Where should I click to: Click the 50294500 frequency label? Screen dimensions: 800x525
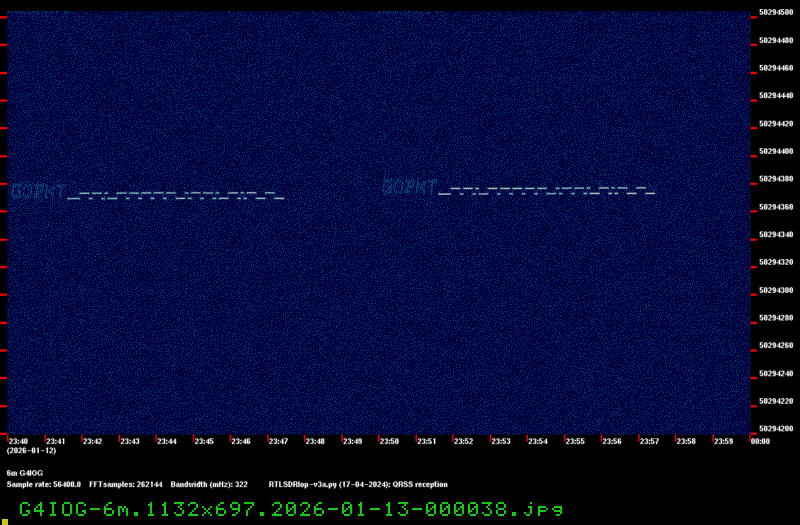[x=776, y=12]
